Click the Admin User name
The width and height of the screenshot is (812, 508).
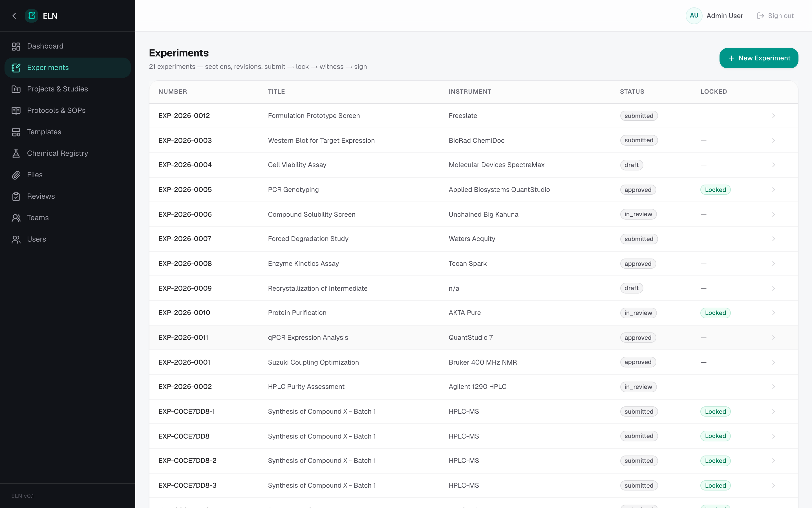724,16
